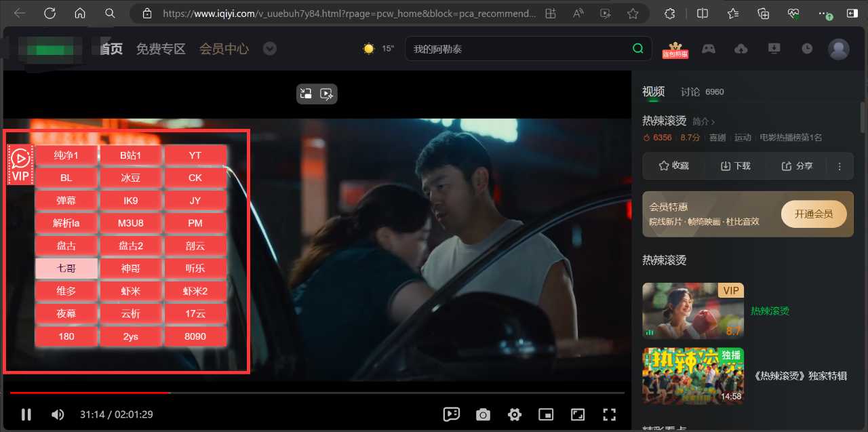Expand the navigation dropdown arrow next to 会员中心
This screenshot has height=432, width=868.
tap(270, 49)
